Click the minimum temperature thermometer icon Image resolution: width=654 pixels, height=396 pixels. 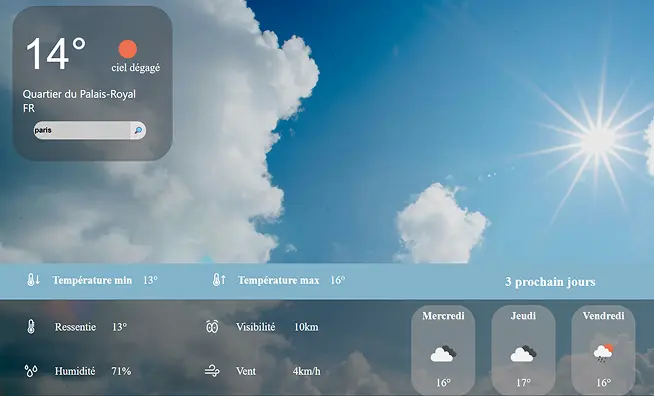point(33,280)
